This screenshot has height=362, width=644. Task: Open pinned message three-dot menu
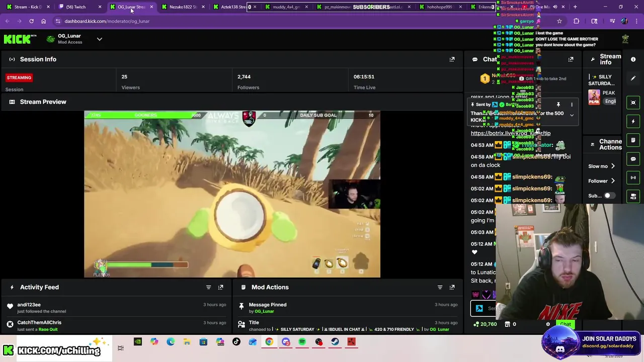[572, 105]
